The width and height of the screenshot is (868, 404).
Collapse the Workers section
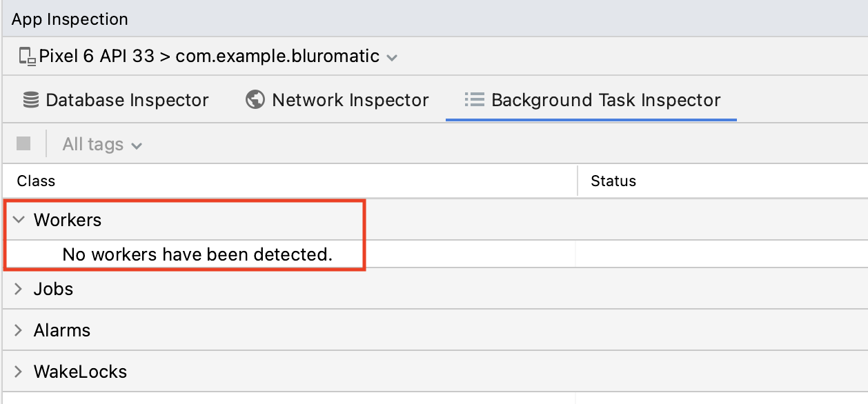[19, 220]
